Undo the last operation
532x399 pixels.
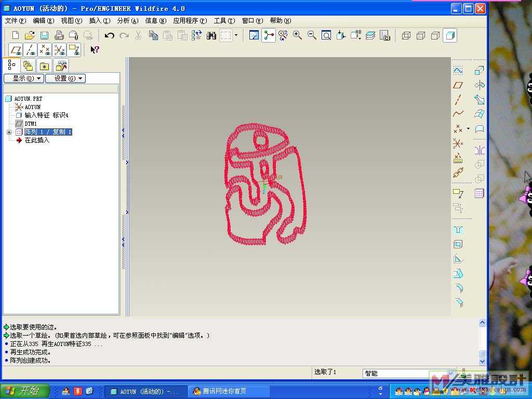(109, 35)
